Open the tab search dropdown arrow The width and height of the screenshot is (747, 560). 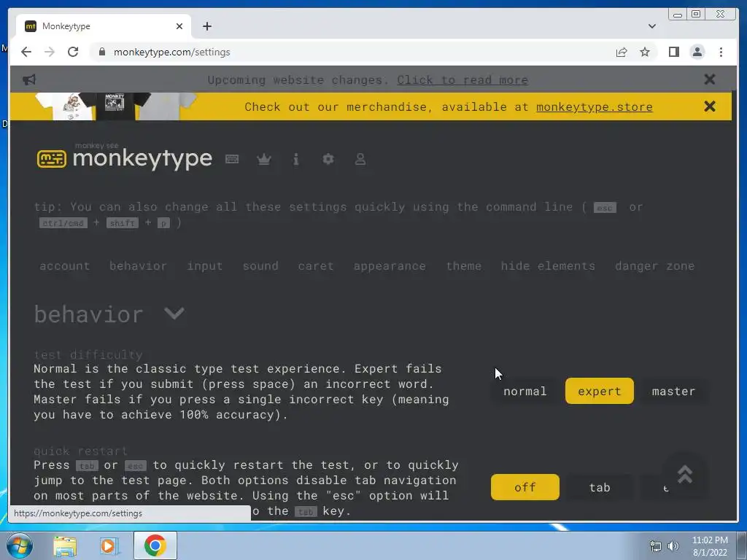[x=651, y=26]
